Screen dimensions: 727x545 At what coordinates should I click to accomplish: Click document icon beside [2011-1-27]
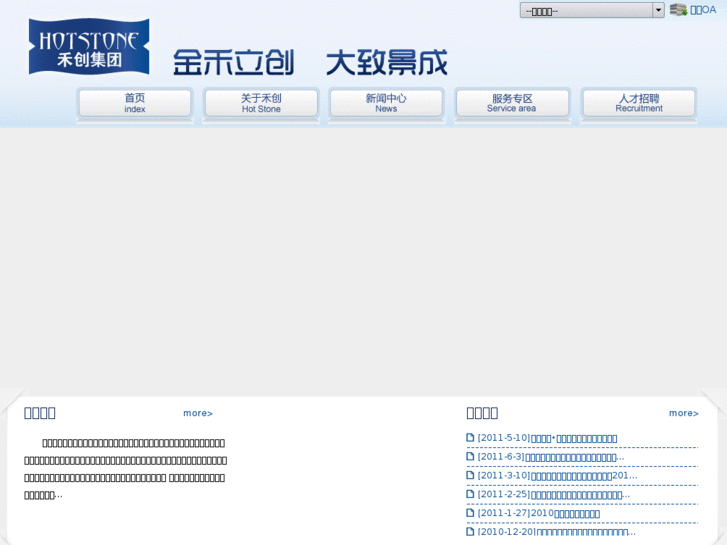(x=470, y=513)
